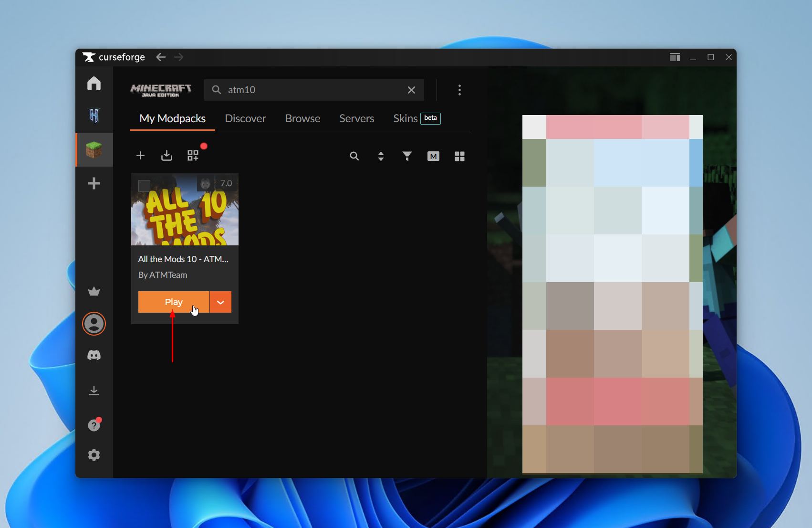Create a custom profile with plus icon
The image size is (812, 528).
[x=140, y=156]
